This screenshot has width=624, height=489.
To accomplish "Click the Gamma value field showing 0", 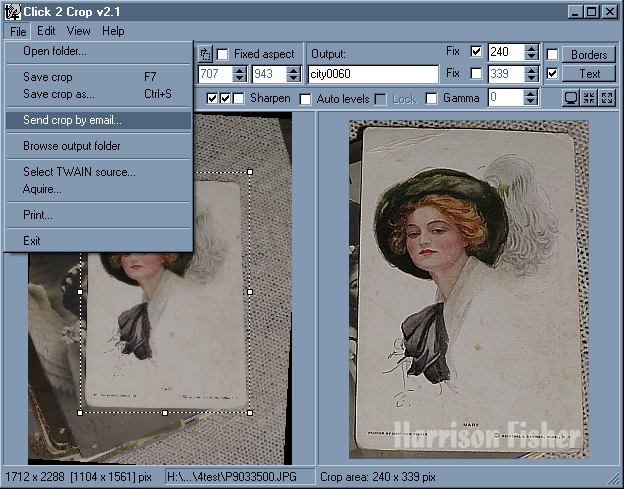I will tap(506, 98).
